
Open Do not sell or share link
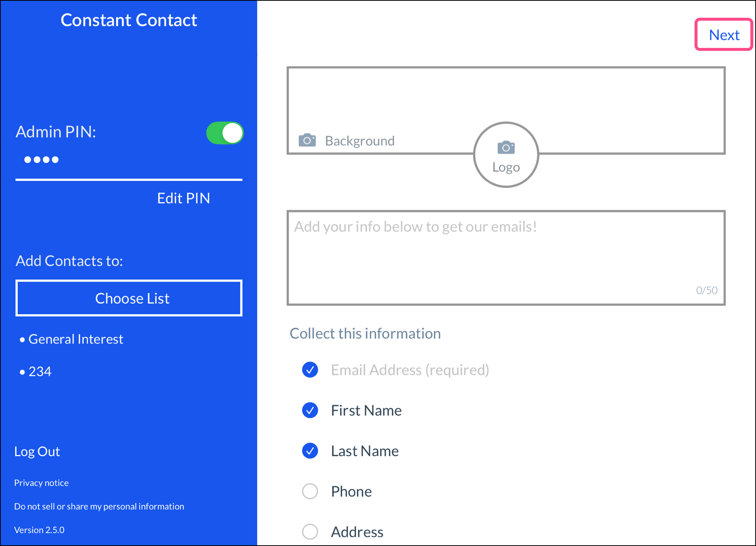(99, 506)
